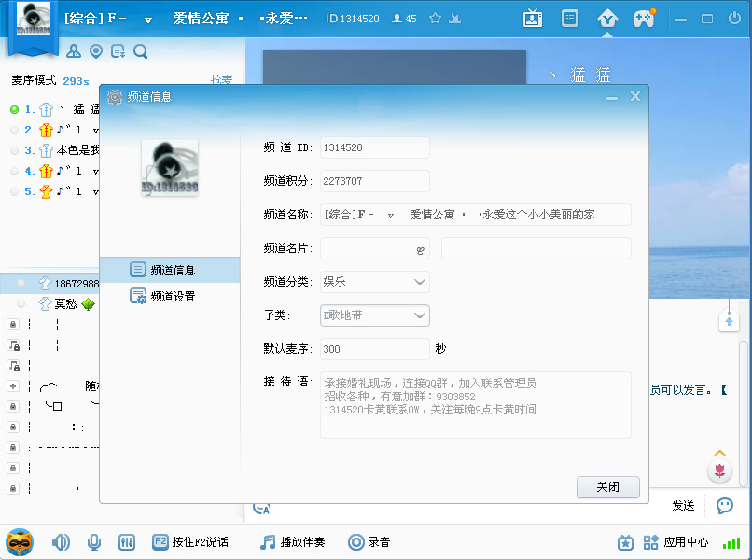Click the status dot of queue entry 2

(14, 130)
